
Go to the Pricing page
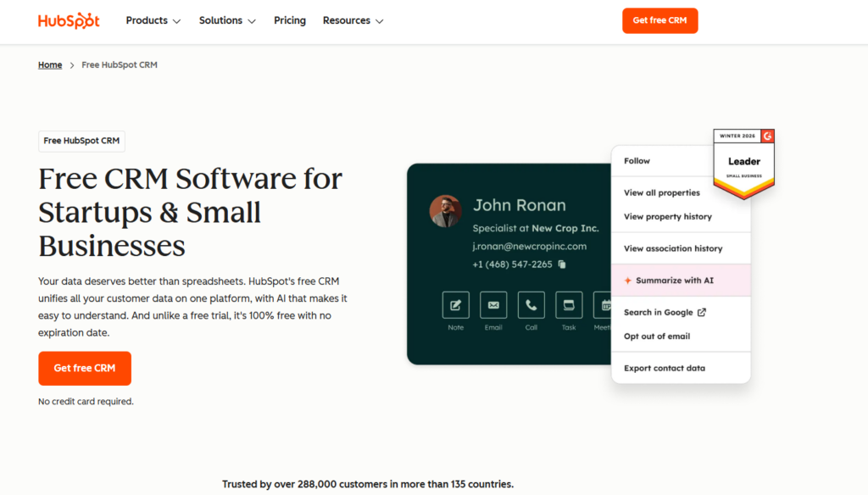(290, 20)
